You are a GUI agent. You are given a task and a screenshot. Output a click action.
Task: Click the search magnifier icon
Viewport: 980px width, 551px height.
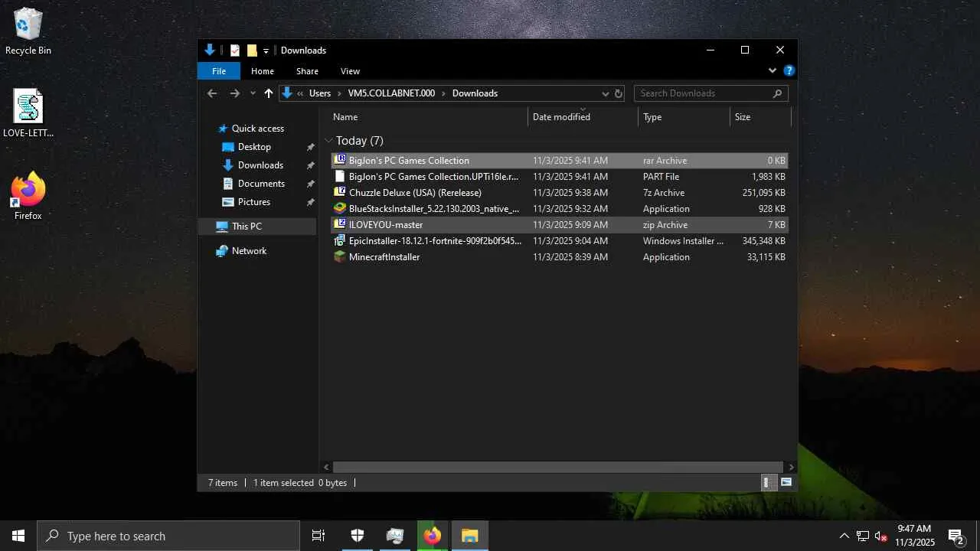(x=778, y=93)
